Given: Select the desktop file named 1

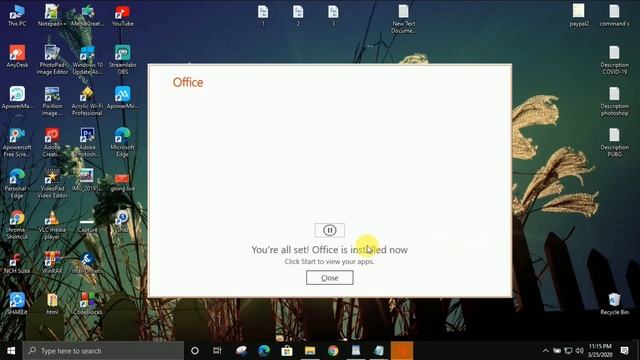Looking at the screenshot, I should coord(263,16).
